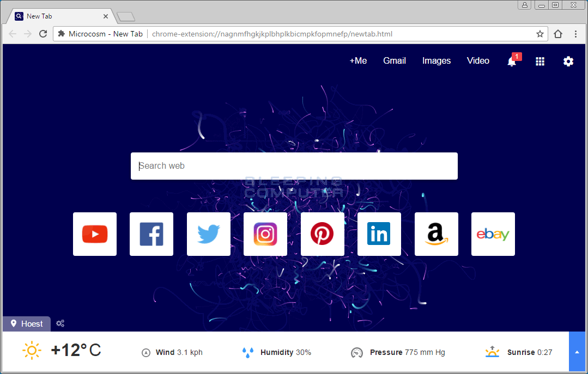The image size is (588, 374).
Task: Open the Chrome user profile icon
Action: 525,5
